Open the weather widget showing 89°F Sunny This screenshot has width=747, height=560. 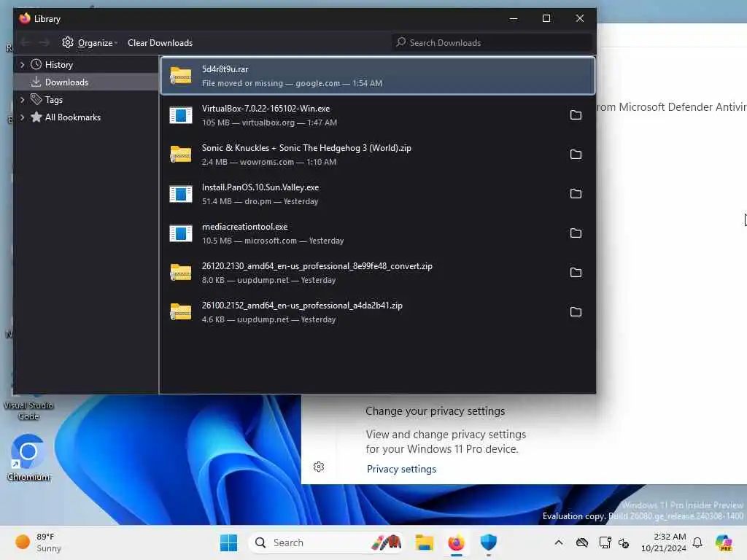[x=38, y=542]
